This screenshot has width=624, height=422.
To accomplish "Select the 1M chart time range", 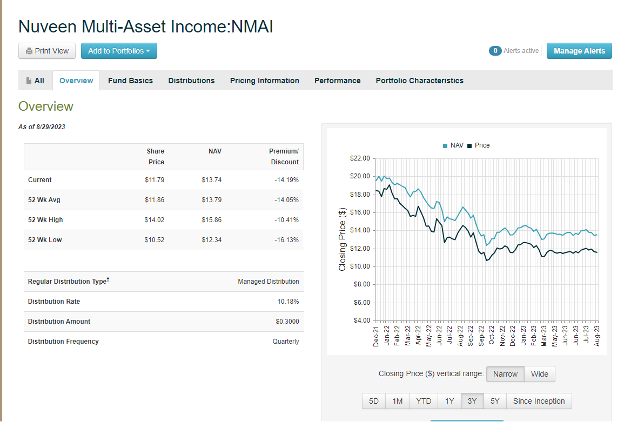I will pyautogui.click(x=399, y=401).
